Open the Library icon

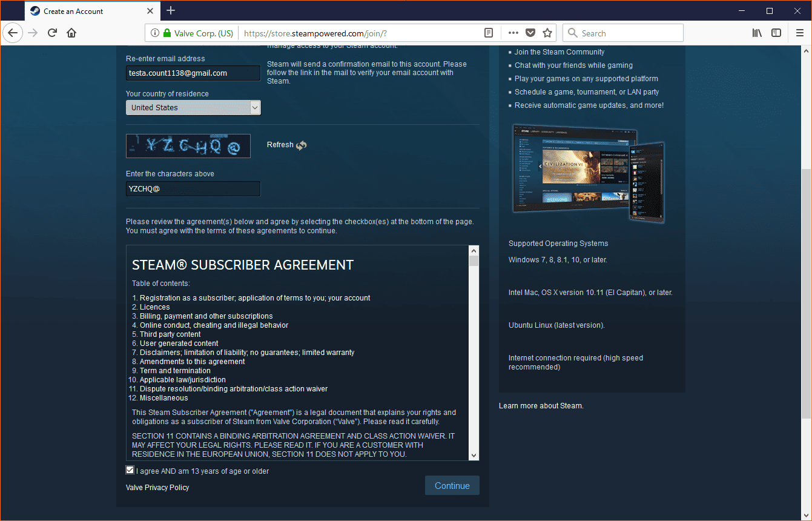click(757, 33)
